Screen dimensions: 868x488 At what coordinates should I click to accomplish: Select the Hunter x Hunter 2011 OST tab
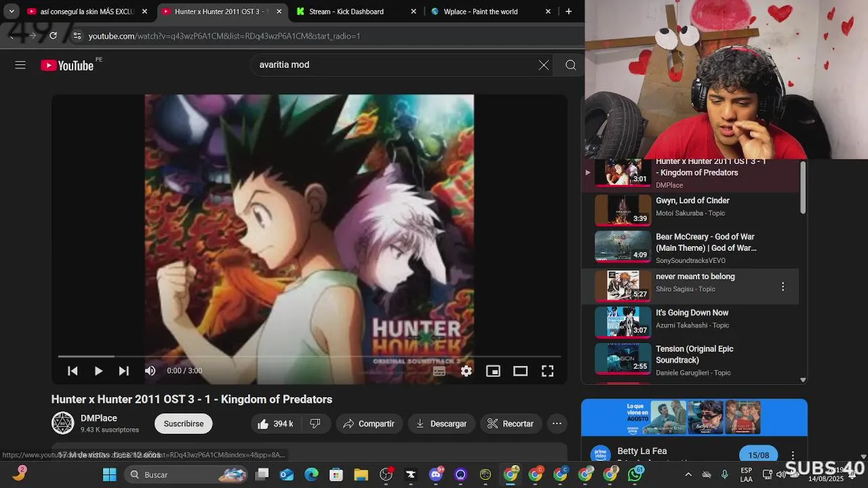click(x=221, y=12)
